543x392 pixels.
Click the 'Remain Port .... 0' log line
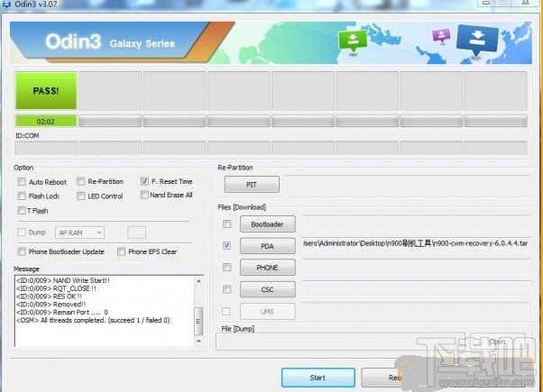pos(62,312)
